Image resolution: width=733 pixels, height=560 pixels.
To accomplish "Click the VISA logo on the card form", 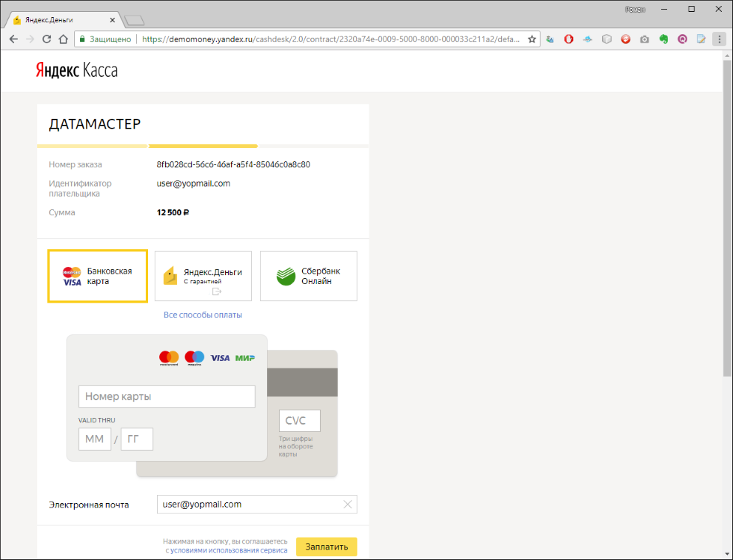I will point(220,358).
